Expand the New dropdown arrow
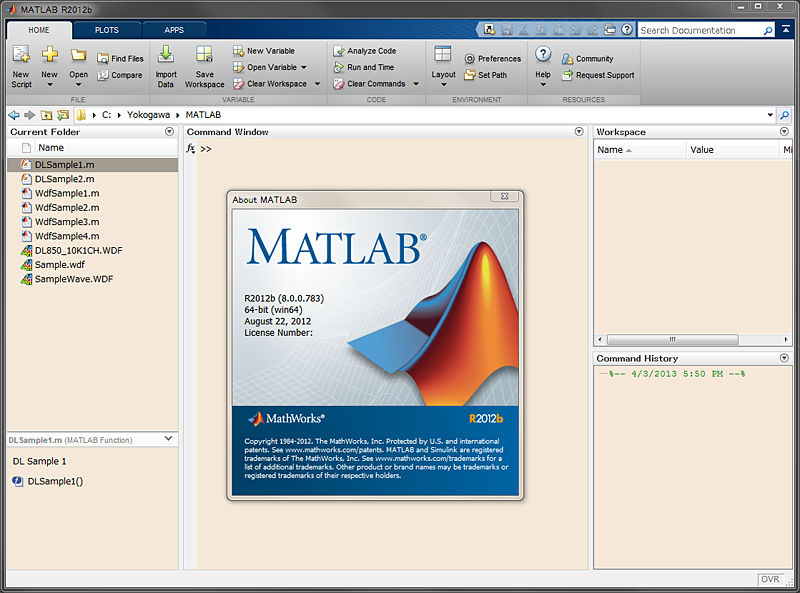This screenshot has width=800, height=593. [49, 85]
